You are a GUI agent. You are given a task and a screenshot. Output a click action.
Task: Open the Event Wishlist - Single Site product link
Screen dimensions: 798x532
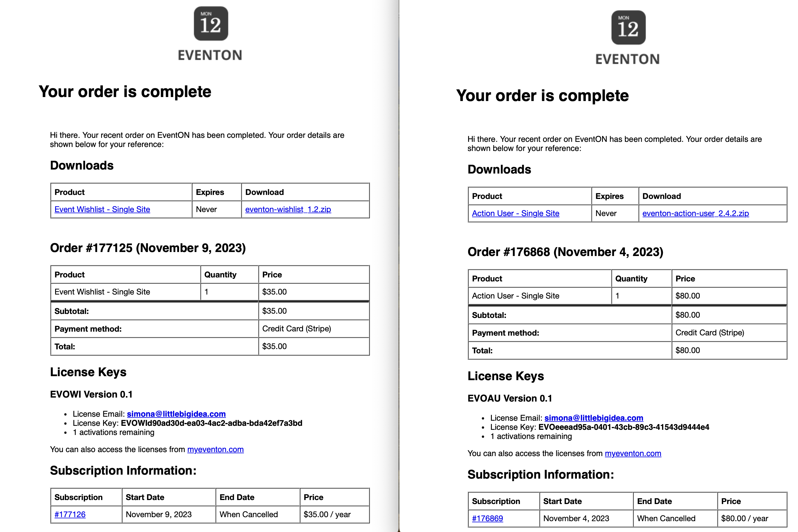pyautogui.click(x=102, y=209)
